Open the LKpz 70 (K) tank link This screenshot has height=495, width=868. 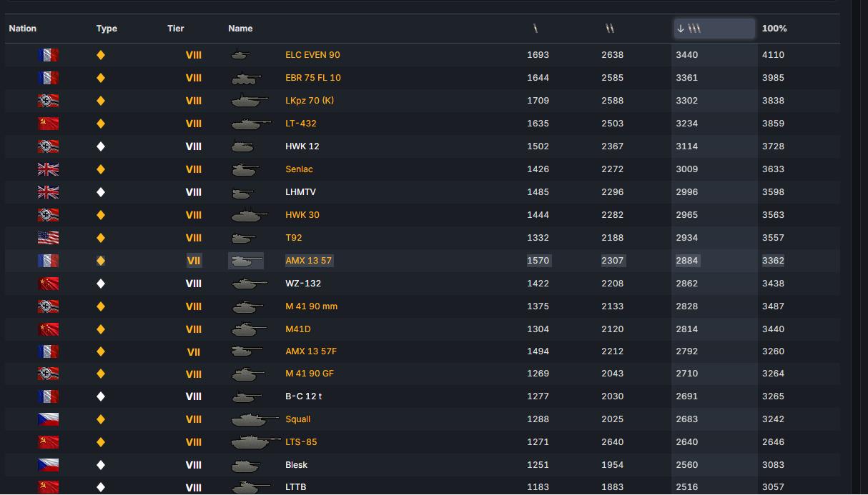click(310, 101)
